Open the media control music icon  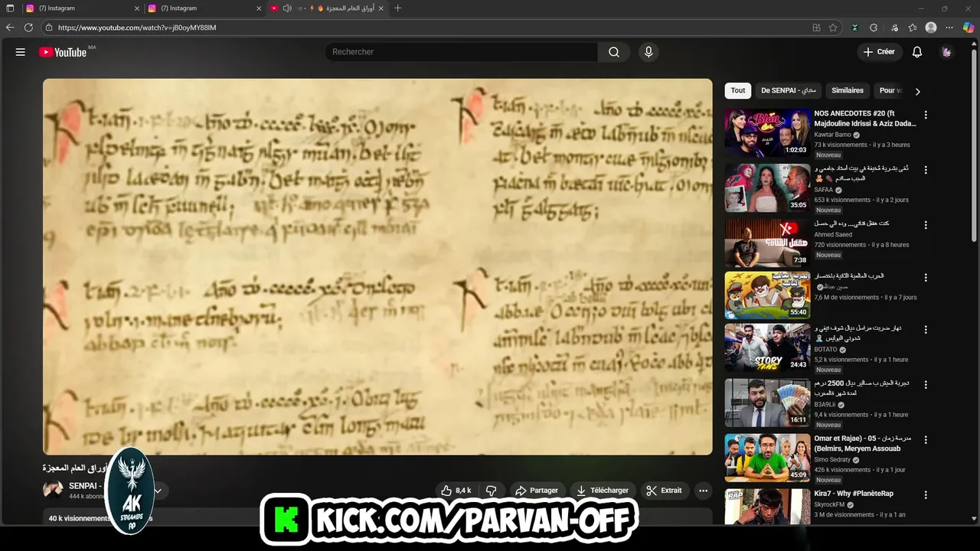point(894,28)
